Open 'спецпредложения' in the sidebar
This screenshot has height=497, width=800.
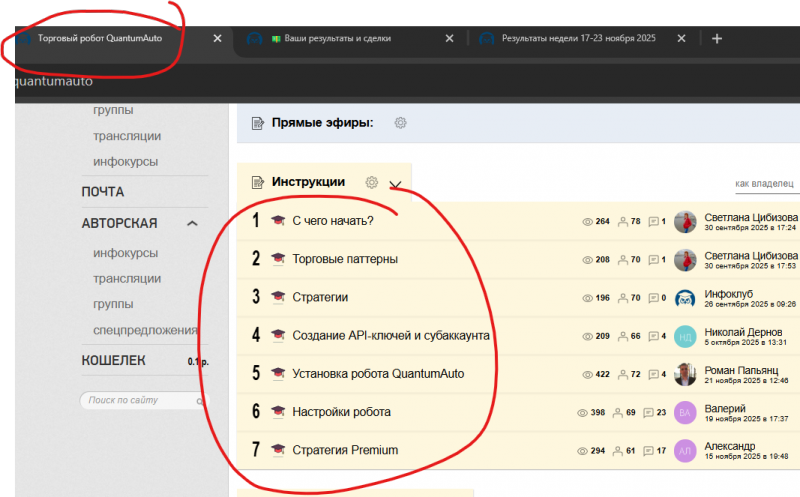pos(145,330)
